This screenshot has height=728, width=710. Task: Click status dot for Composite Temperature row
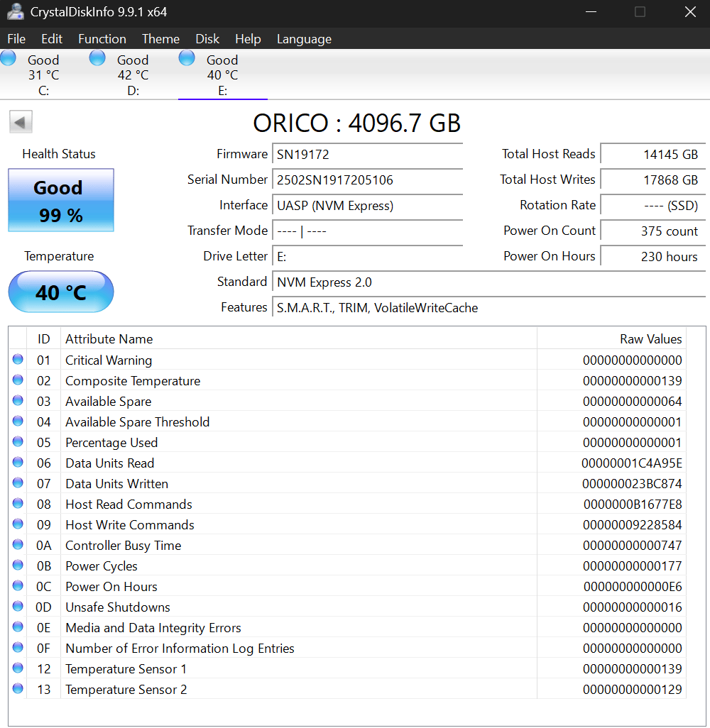pos(18,380)
